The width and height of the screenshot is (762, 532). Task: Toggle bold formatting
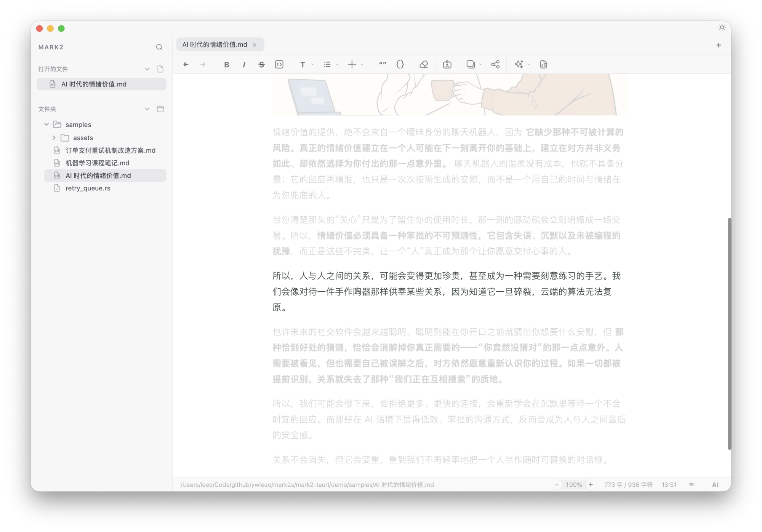coord(226,64)
